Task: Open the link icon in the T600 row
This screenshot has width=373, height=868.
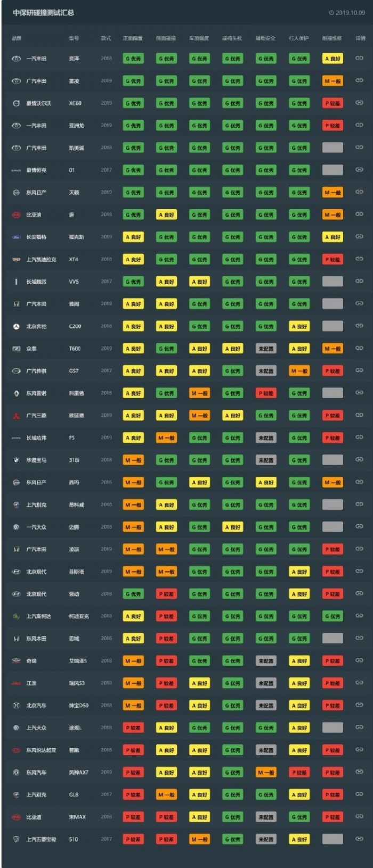Action: 359,348
